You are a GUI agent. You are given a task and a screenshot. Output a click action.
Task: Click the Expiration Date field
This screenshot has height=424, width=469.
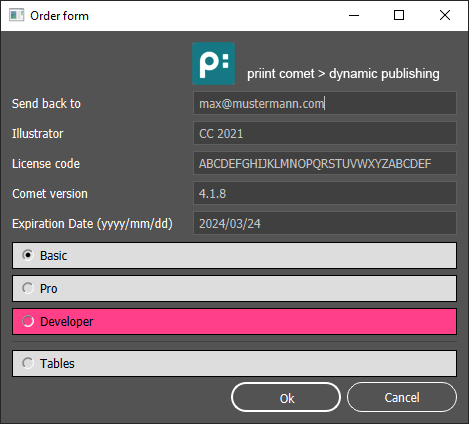point(325,223)
